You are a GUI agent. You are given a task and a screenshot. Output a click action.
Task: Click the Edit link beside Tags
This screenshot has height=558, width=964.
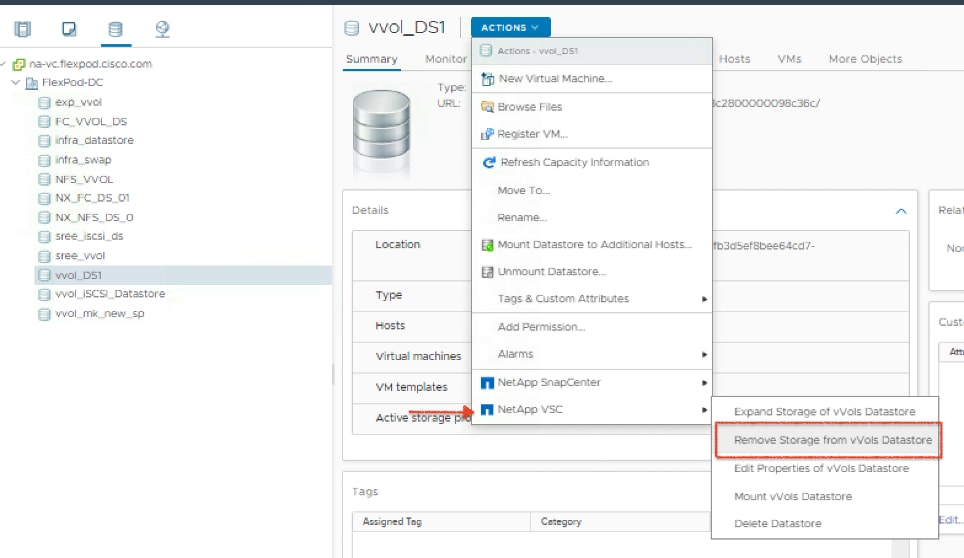click(950, 520)
